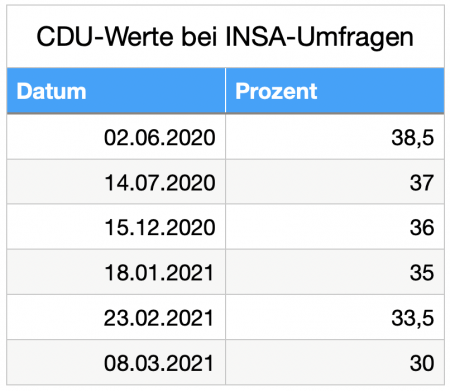Select the cell with value 30
450x391 pixels.
click(335, 363)
